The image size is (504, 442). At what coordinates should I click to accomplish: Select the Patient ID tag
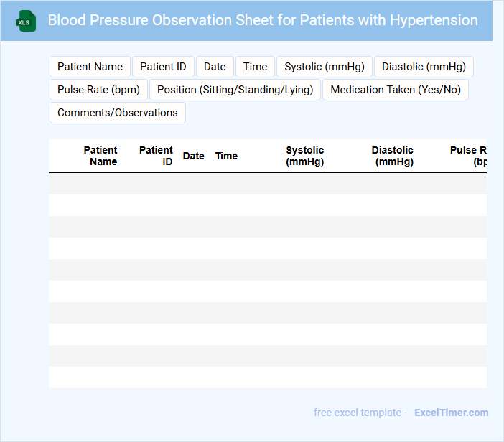coord(163,67)
